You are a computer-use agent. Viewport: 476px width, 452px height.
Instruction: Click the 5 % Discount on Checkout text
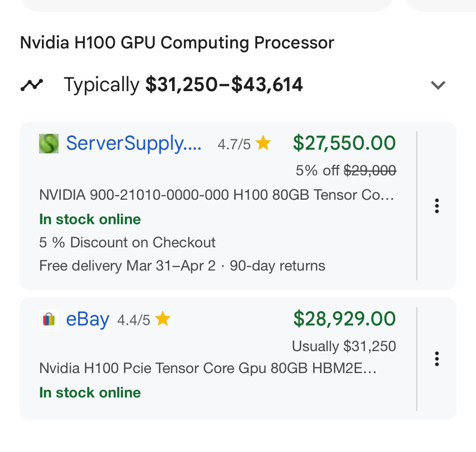coord(127,242)
